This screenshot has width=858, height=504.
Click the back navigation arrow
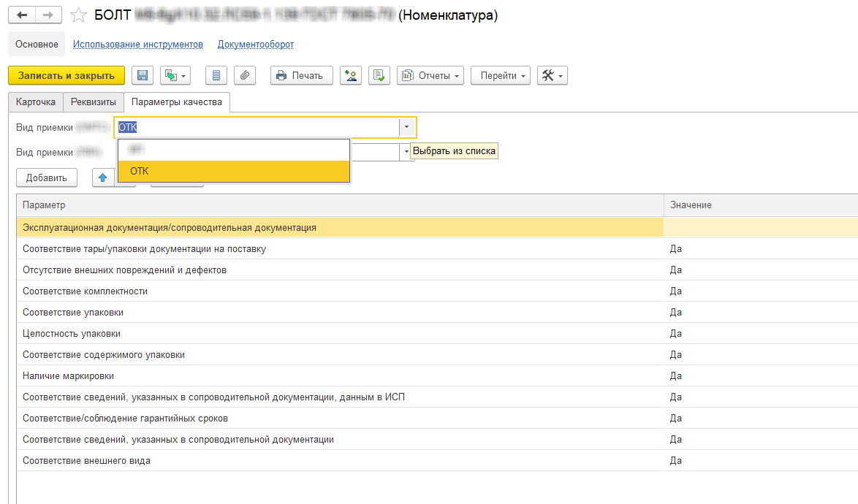(x=22, y=15)
